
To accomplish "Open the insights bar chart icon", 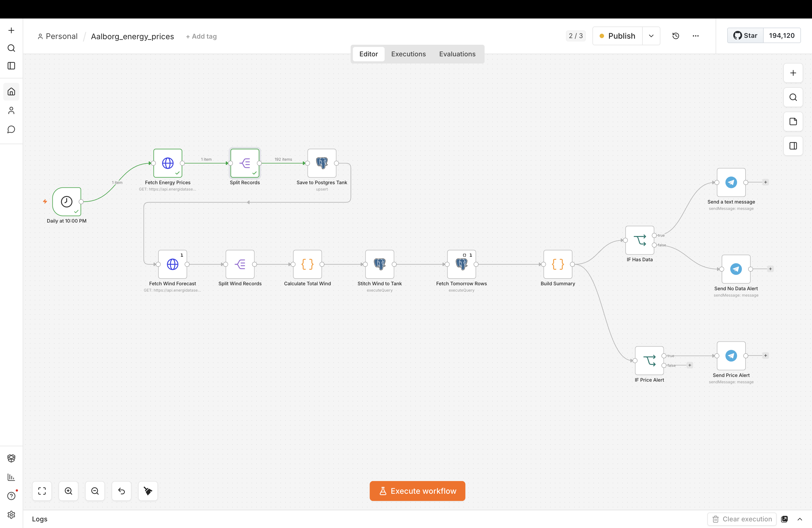I will click(11, 477).
